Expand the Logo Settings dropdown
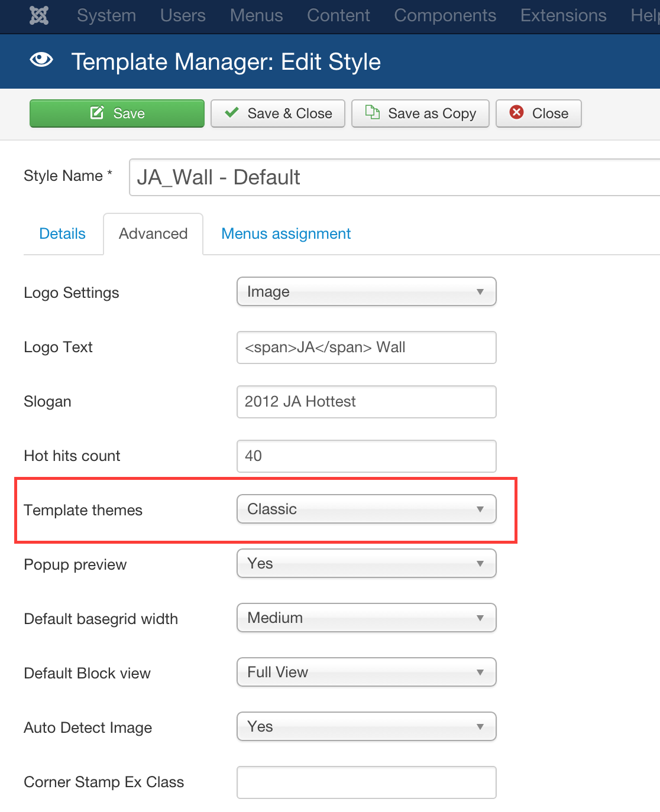 pos(366,292)
